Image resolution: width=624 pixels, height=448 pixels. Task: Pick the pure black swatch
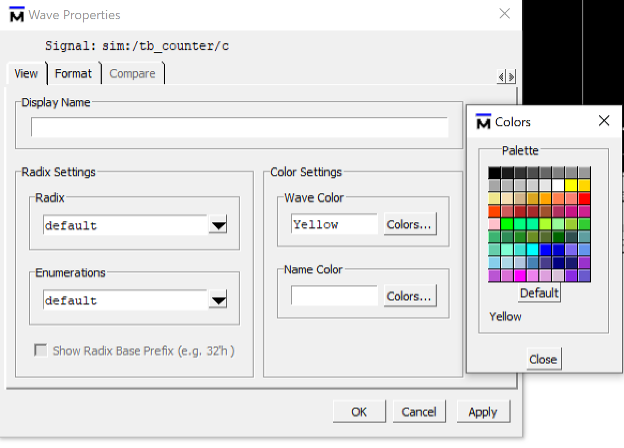click(494, 173)
